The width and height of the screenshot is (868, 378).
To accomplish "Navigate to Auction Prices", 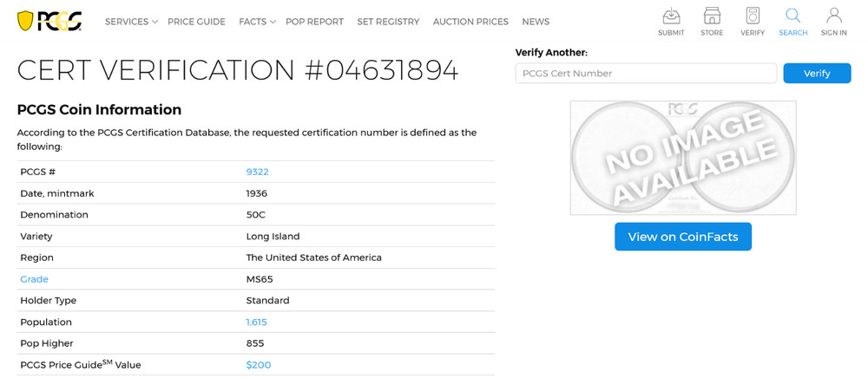I will coord(470,22).
